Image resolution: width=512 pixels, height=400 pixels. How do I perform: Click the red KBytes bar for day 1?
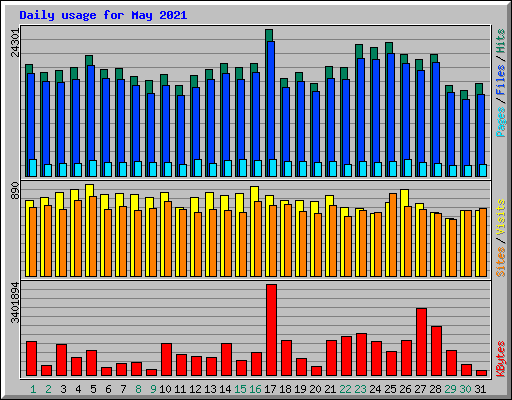pyautogui.click(x=31, y=358)
